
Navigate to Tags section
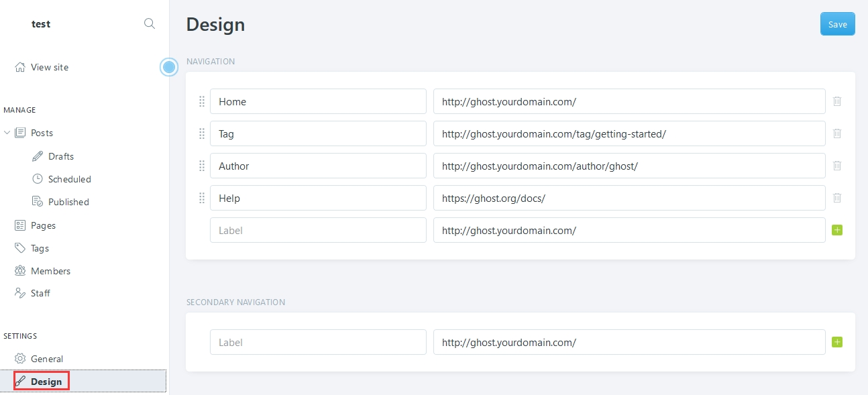tap(40, 248)
